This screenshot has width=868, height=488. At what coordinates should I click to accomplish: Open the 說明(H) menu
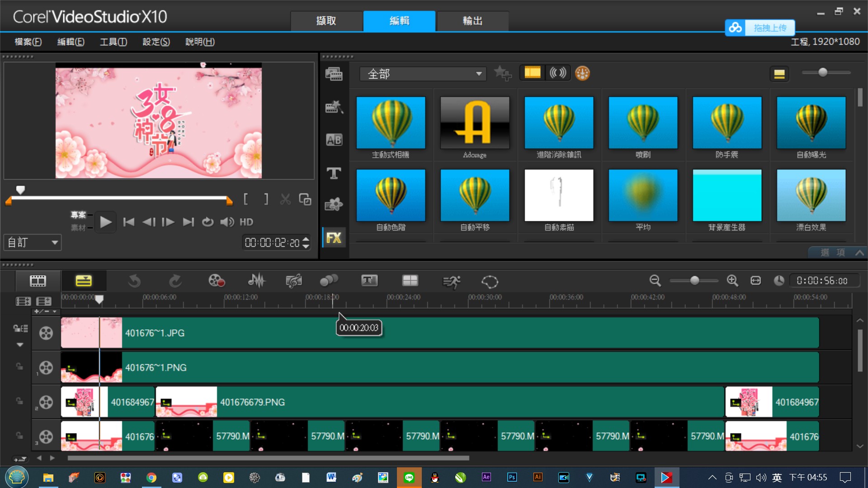click(200, 42)
